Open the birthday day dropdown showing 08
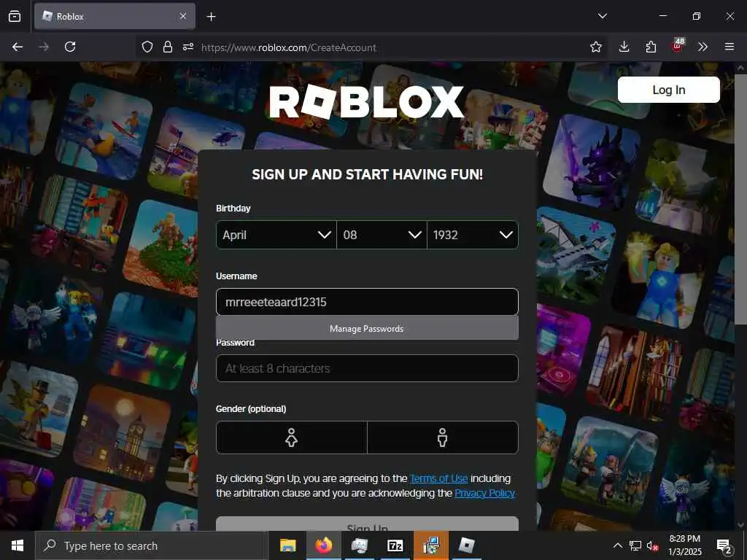 382,235
